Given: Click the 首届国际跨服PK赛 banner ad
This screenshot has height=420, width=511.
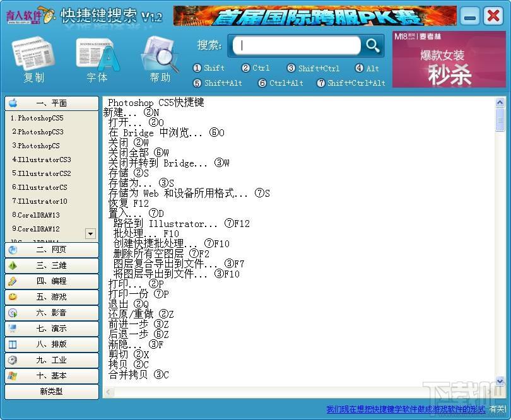Looking at the screenshot, I should click(315, 16).
